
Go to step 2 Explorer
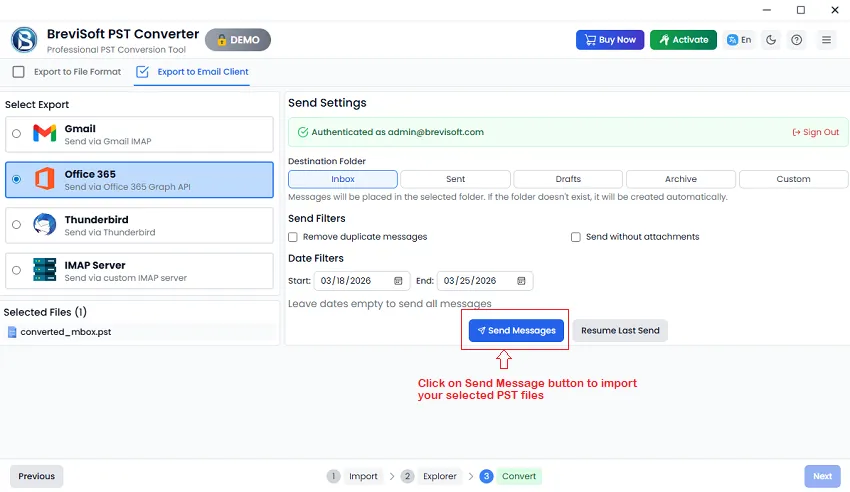pos(432,476)
